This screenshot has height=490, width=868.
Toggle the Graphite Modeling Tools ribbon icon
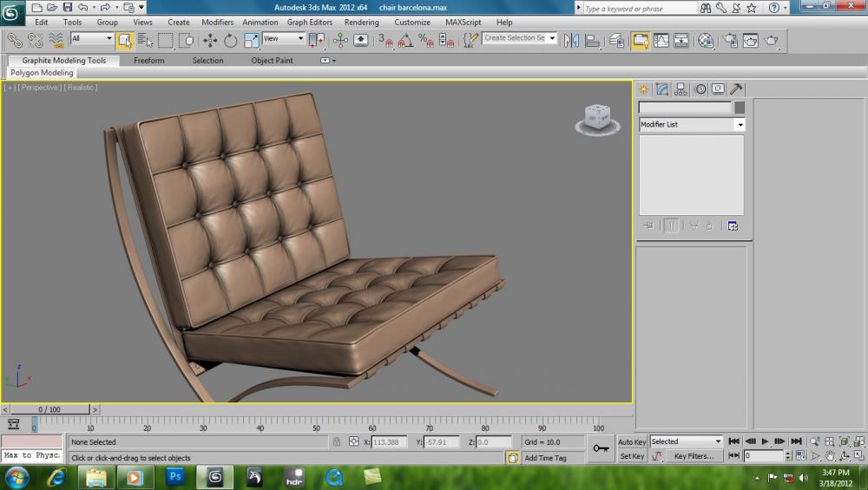tap(640, 41)
